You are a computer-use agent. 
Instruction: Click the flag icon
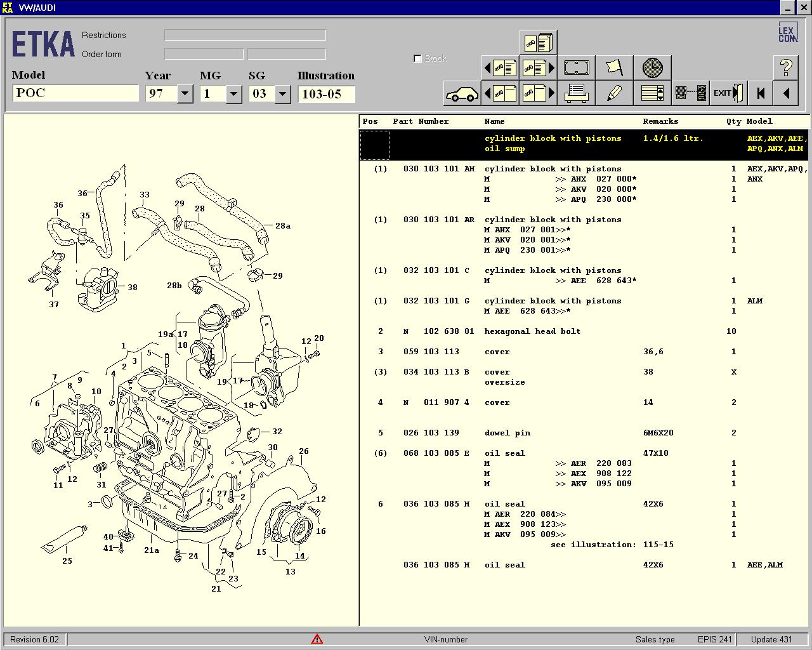(614, 67)
